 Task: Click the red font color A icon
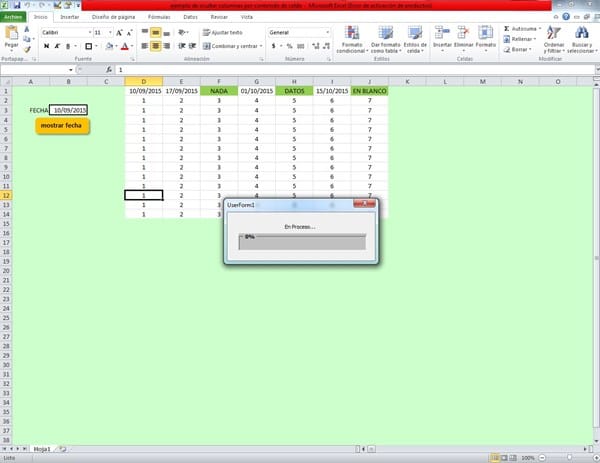124,46
